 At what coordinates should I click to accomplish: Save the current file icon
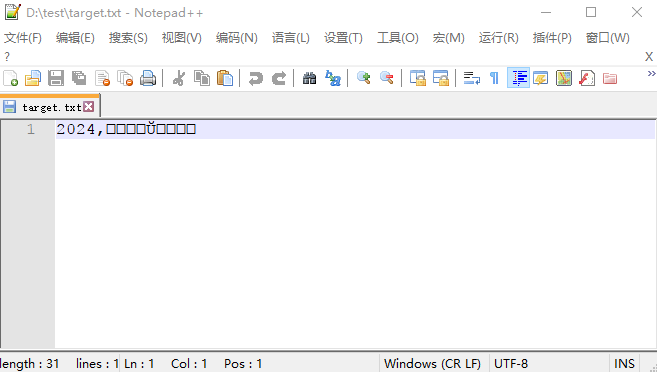tap(56, 78)
